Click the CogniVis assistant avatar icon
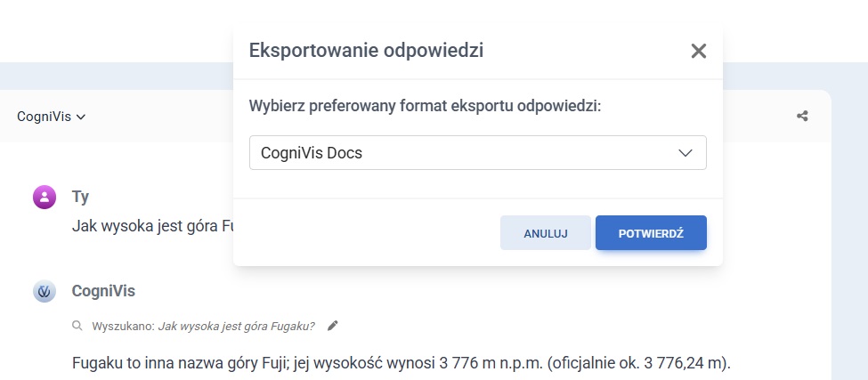 point(45,291)
